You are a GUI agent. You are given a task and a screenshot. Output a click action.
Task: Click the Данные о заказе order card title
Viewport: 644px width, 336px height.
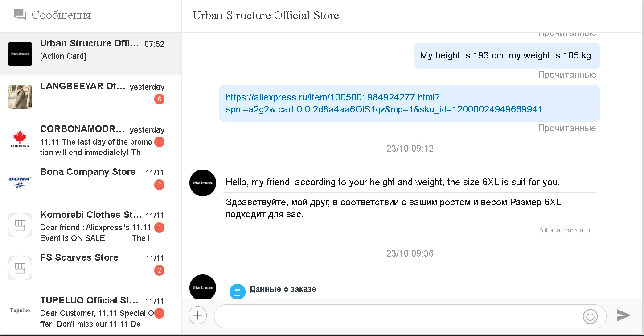coord(283,289)
